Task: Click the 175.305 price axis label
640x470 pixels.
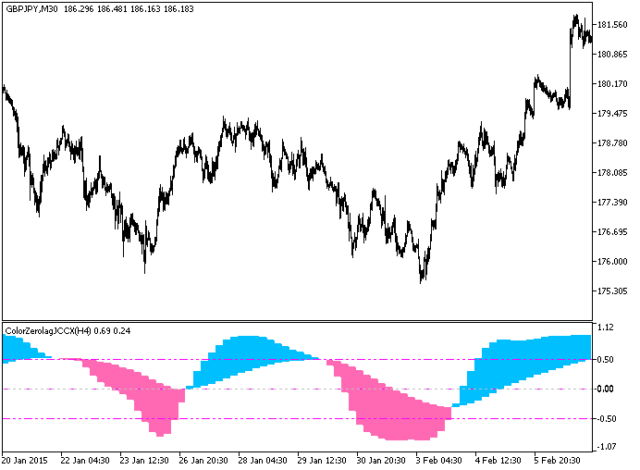Action: point(611,292)
